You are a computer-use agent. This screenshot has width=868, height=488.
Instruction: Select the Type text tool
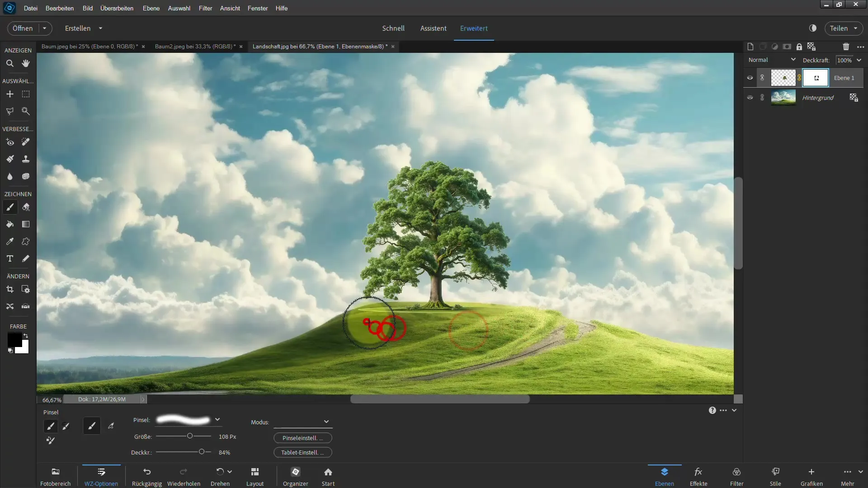9,258
